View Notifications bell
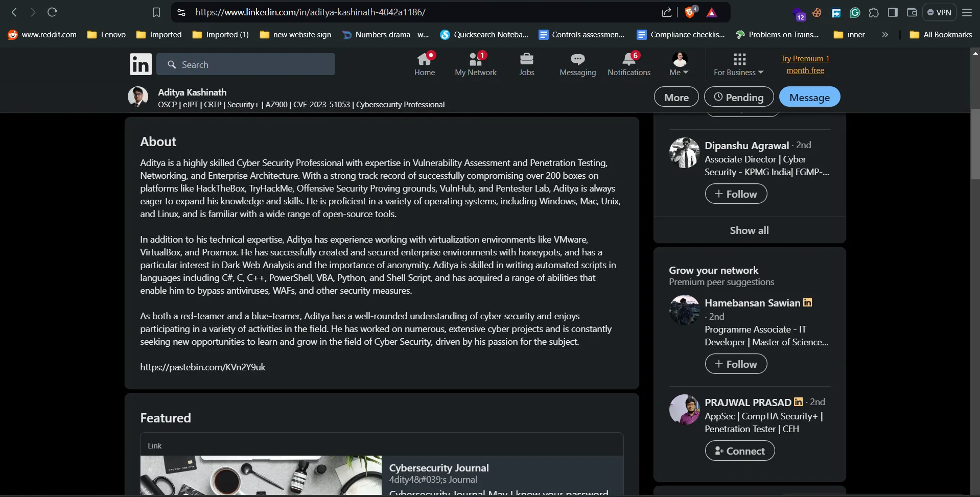 click(628, 64)
